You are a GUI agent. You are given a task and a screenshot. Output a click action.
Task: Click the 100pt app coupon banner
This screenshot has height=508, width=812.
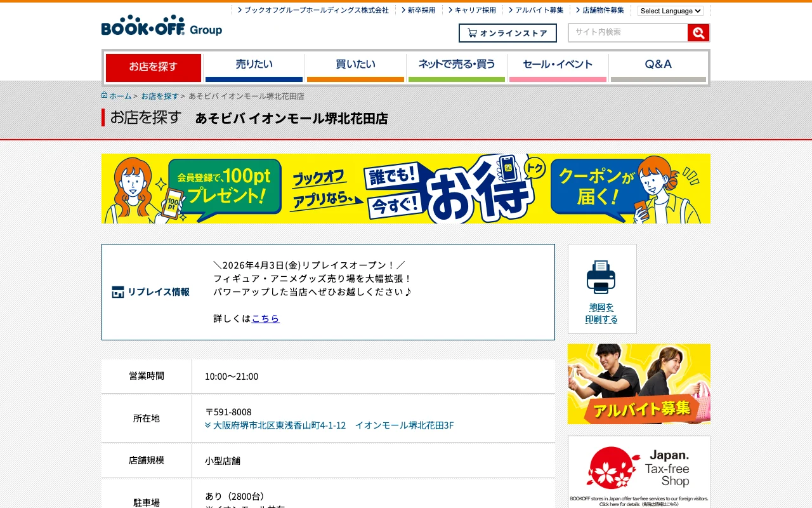pyautogui.click(x=406, y=189)
